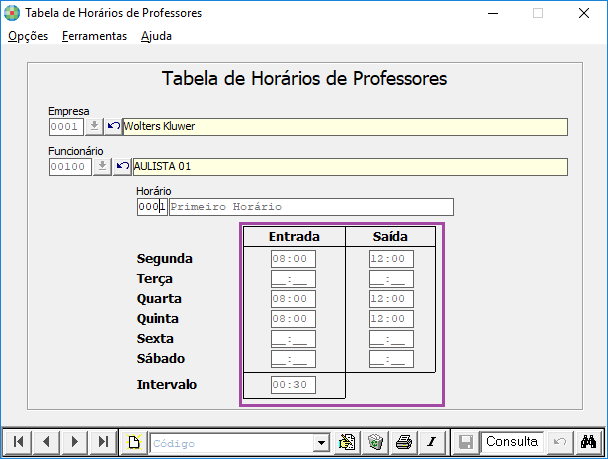The height and width of the screenshot is (459, 608).
Task: Delete record with recycle bin icon
Action: (375, 442)
